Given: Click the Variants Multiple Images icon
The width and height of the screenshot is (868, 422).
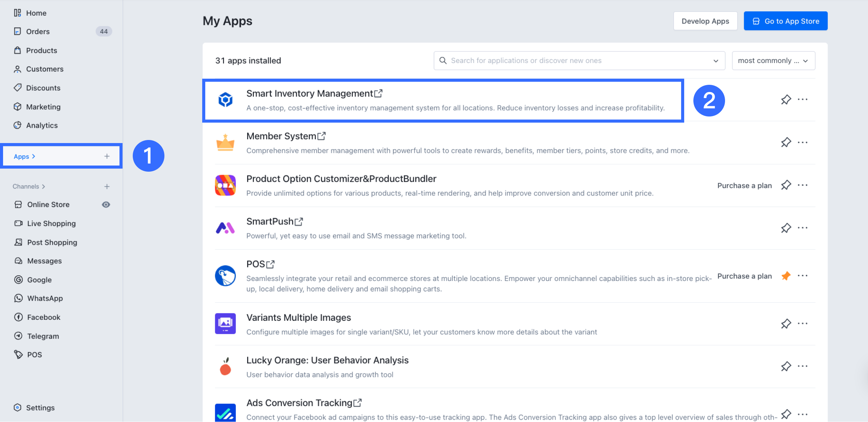Looking at the screenshot, I should click(225, 324).
